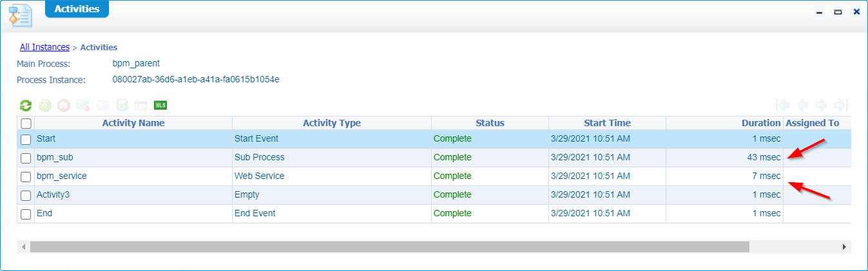Image resolution: width=868 pixels, height=271 pixels.
Task: Tick the select-all checkbox in header
Action: tap(26, 124)
